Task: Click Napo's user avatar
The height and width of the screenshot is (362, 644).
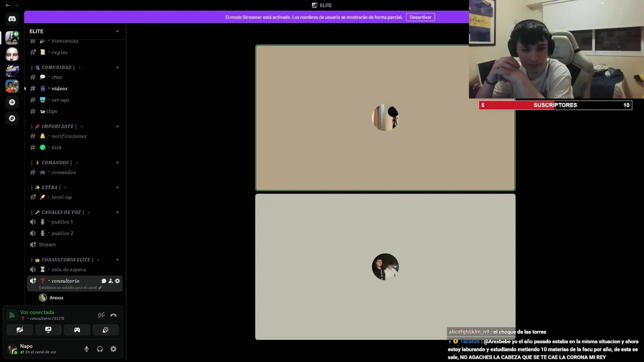Action: pos(12,349)
